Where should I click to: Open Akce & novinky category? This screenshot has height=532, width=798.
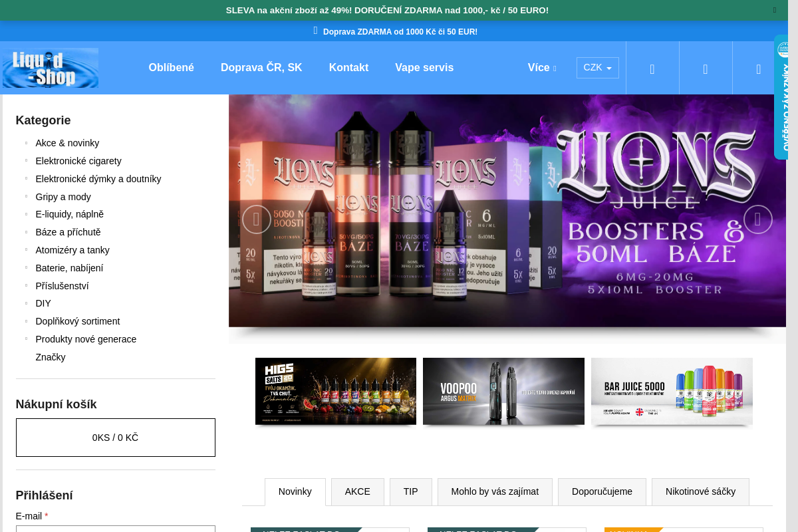point(67,143)
